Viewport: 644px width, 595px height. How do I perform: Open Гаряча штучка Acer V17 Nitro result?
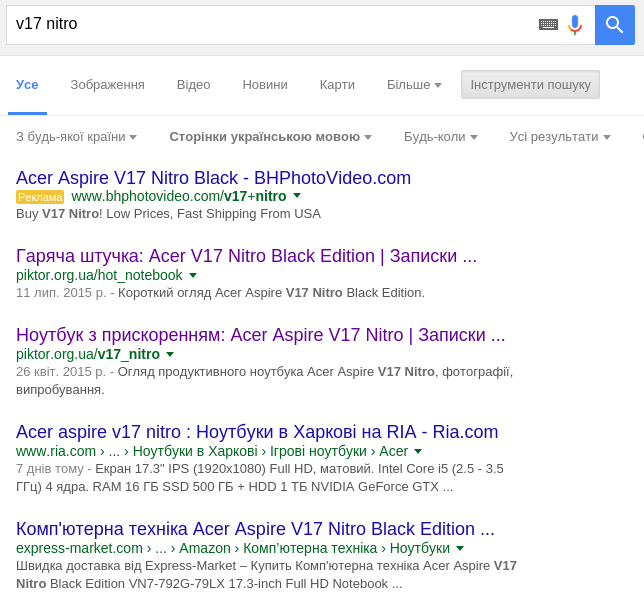pyautogui.click(x=246, y=256)
